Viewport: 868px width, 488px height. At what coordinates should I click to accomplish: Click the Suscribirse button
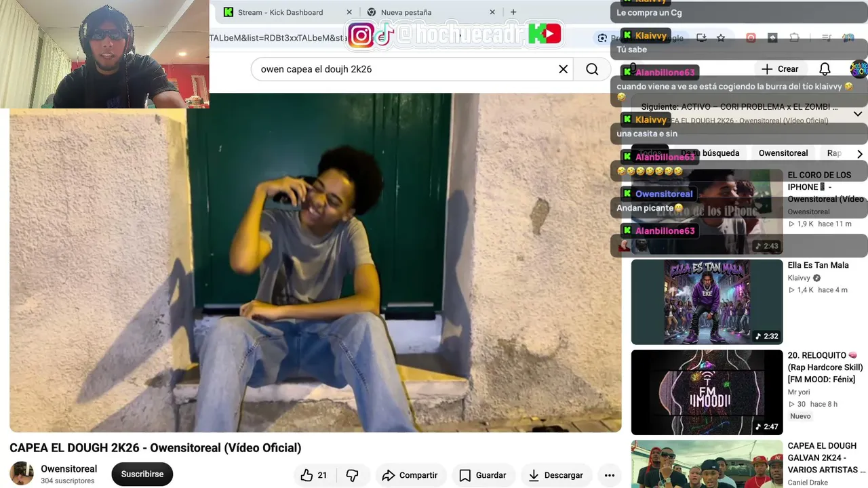142,474
